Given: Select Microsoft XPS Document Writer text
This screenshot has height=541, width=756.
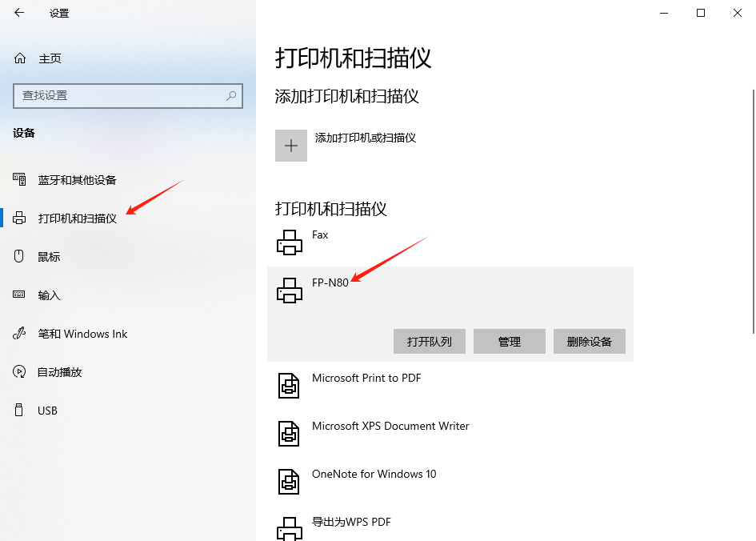Looking at the screenshot, I should (390, 426).
